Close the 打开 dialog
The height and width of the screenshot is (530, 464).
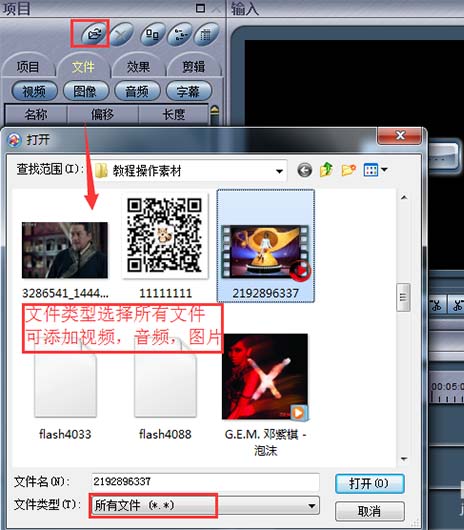(x=399, y=136)
